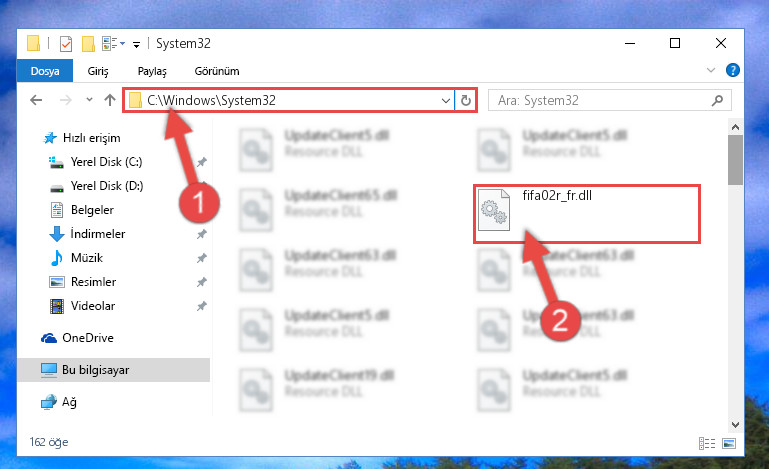Screen dimensions: 769x469
Task: Switch to the Görünüm ribbon tab
Action: point(217,71)
